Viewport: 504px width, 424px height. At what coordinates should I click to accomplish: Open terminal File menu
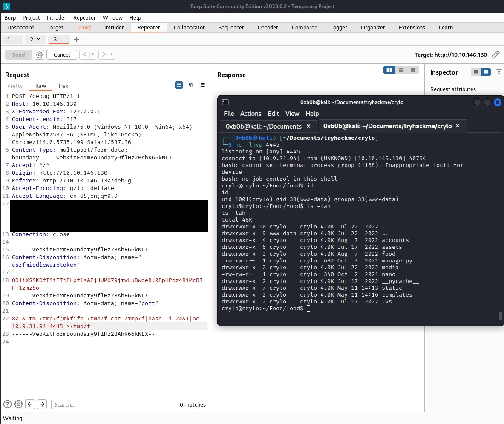pos(229,114)
